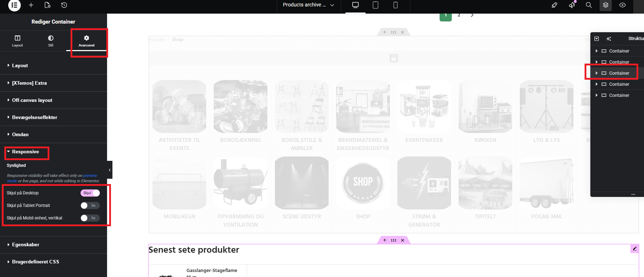Image resolution: width=644 pixels, height=277 pixels.
Task: Add container via plus above Senest sete produkter
Action: (384, 240)
